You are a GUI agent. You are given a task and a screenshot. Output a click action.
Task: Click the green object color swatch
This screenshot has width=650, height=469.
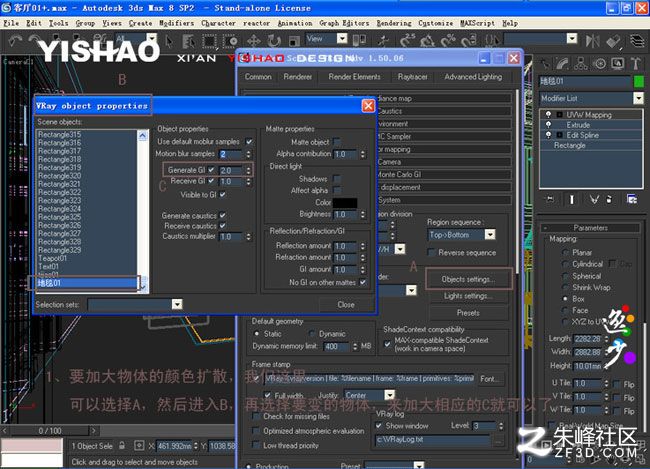click(639, 81)
